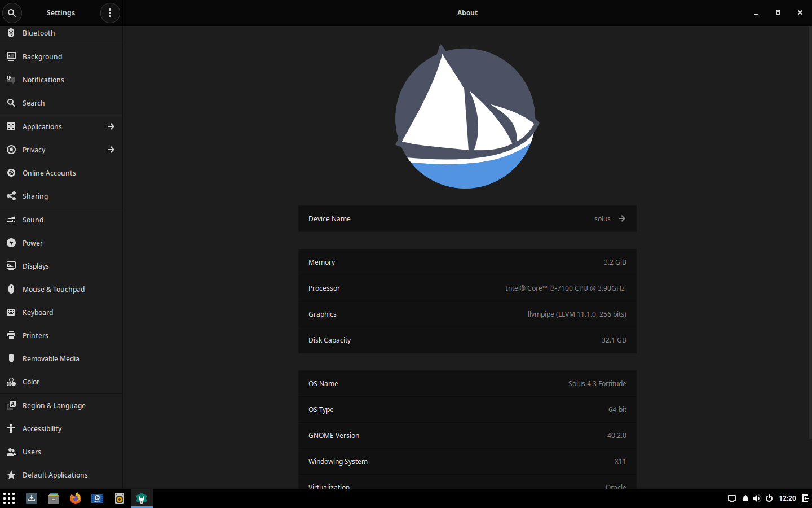812x508 pixels.
Task: Open Power settings
Action: point(61,243)
